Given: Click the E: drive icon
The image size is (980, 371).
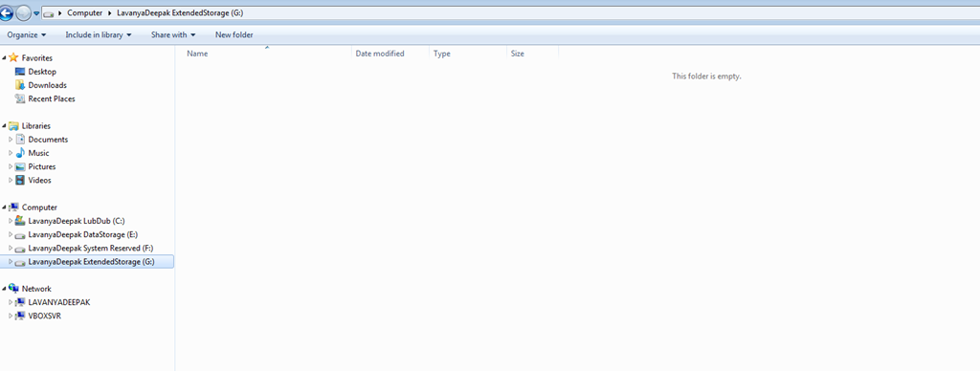Looking at the screenshot, I should point(20,235).
